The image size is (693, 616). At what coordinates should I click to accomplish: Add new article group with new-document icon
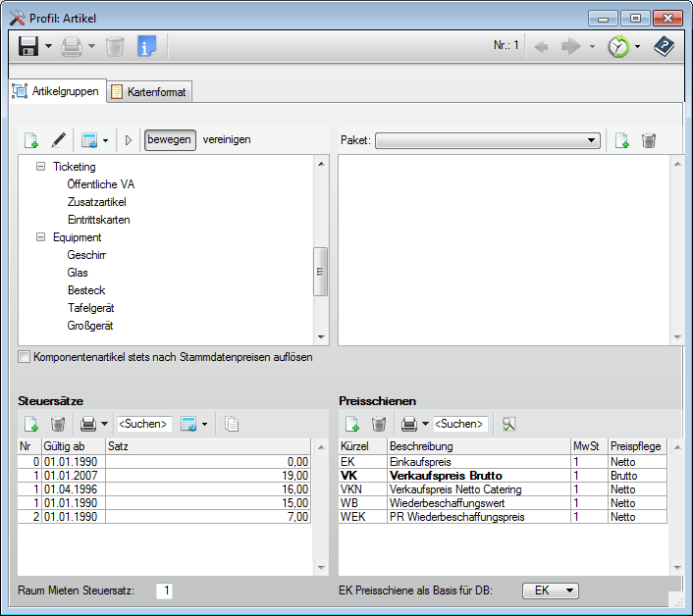[x=30, y=140]
